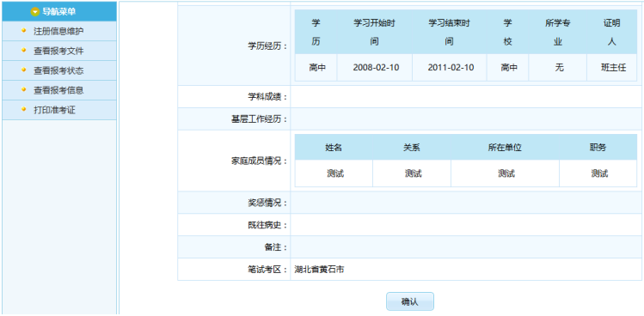Click the 学科成绩 row label
Viewport: 644px width, 316px height.
(x=267, y=97)
